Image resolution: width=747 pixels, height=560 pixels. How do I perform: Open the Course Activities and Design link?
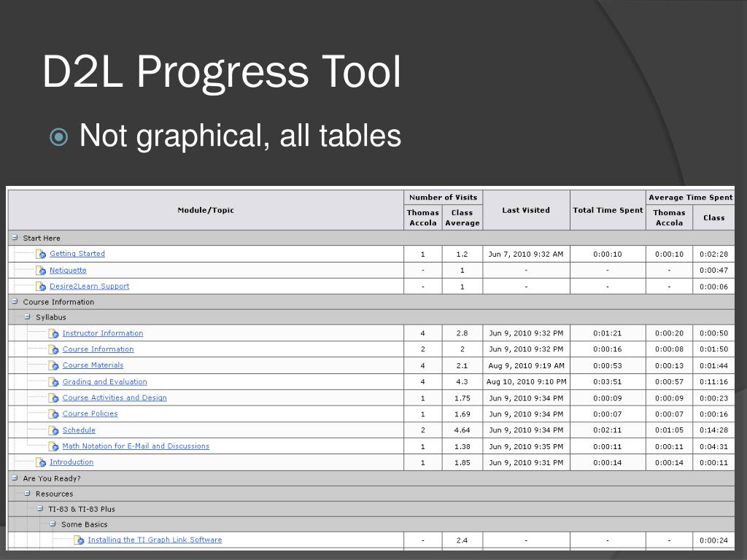(x=115, y=397)
